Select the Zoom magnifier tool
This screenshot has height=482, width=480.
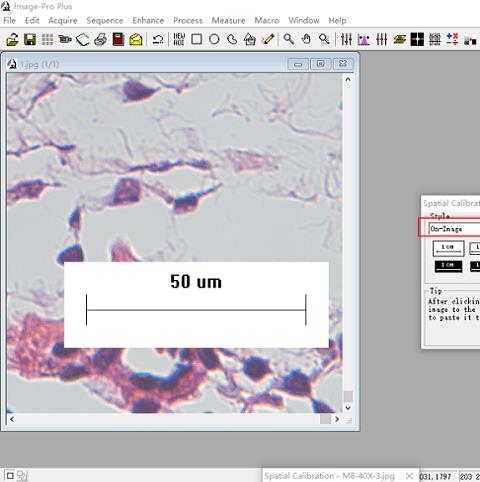(x=289, y=39)
